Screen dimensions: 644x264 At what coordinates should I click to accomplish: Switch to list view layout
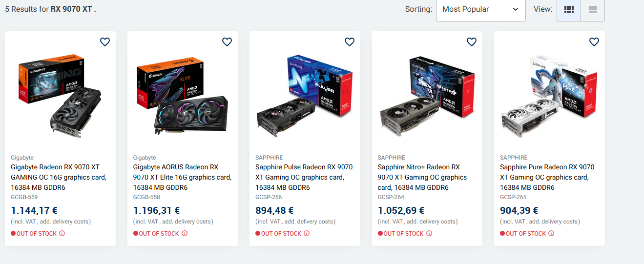pos(593,9)
